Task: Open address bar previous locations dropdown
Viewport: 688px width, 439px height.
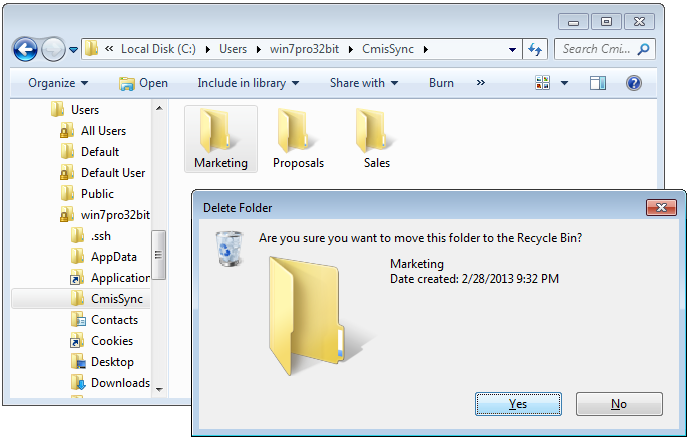Action: (512, 50)
